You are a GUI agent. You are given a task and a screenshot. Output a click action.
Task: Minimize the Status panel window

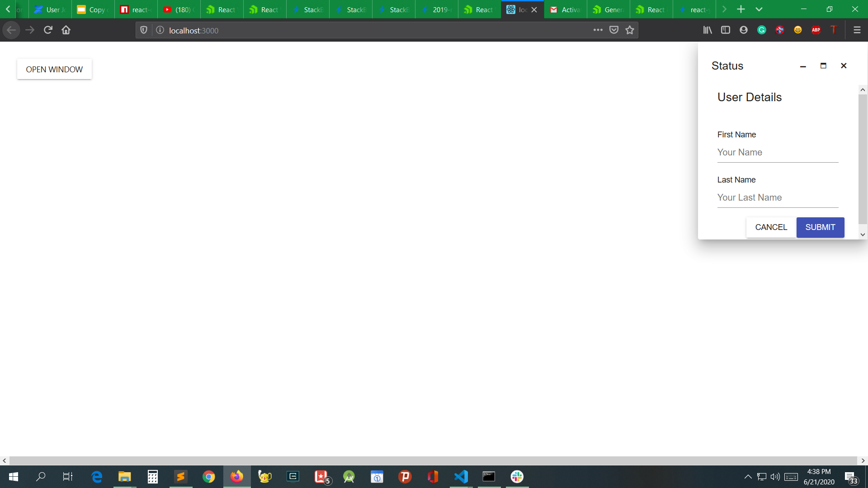(803, 66)
